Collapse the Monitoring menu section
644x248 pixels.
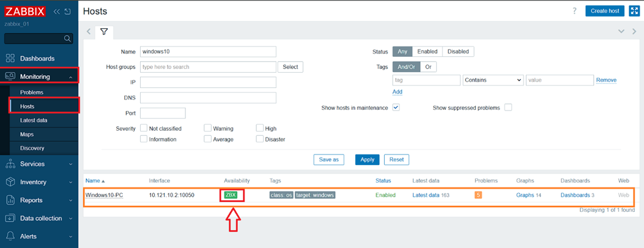[x=71, y=76]
